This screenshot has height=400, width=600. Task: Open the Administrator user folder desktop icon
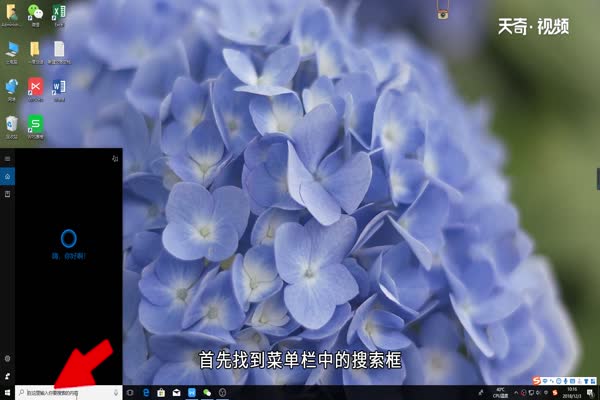click(11, 14)
